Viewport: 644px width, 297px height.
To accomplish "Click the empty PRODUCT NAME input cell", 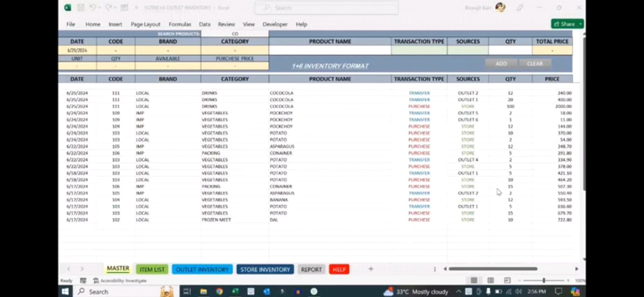I will click(x=330, y=50).
